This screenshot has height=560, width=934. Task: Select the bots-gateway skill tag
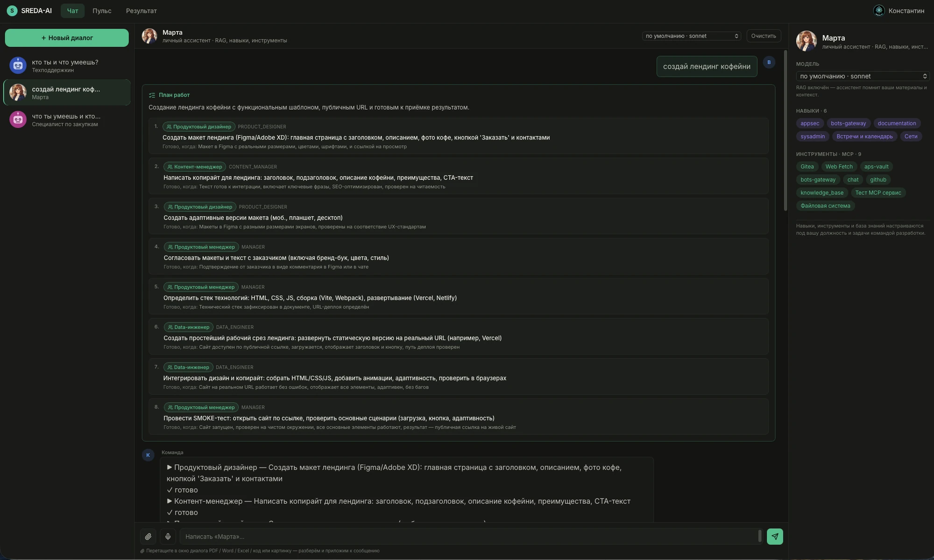coord(848,123)
